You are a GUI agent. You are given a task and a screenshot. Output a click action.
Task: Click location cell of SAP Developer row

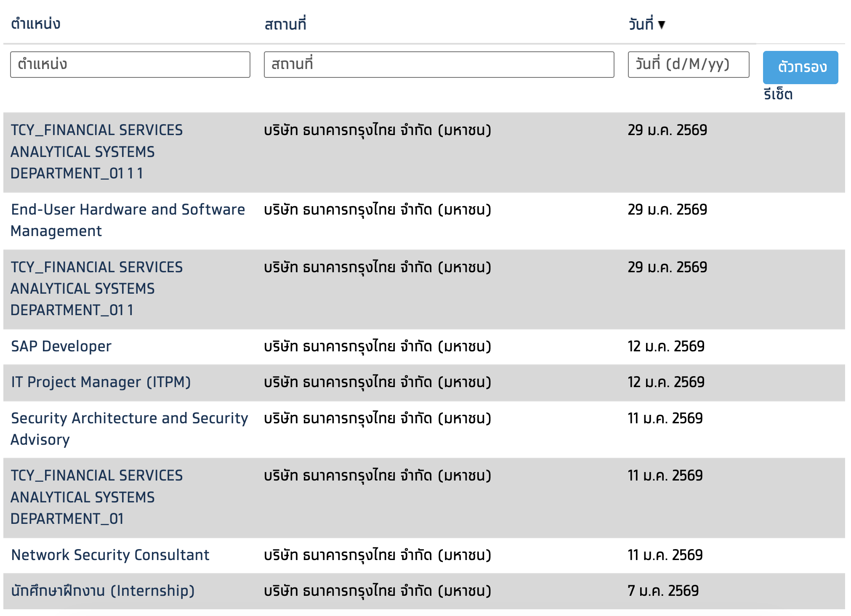pos(378,346)
